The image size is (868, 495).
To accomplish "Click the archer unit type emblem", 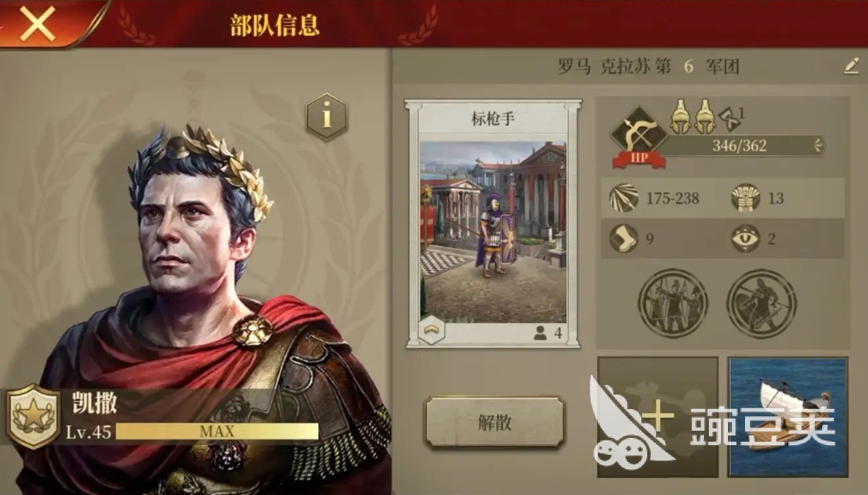I will click(639, 133).
